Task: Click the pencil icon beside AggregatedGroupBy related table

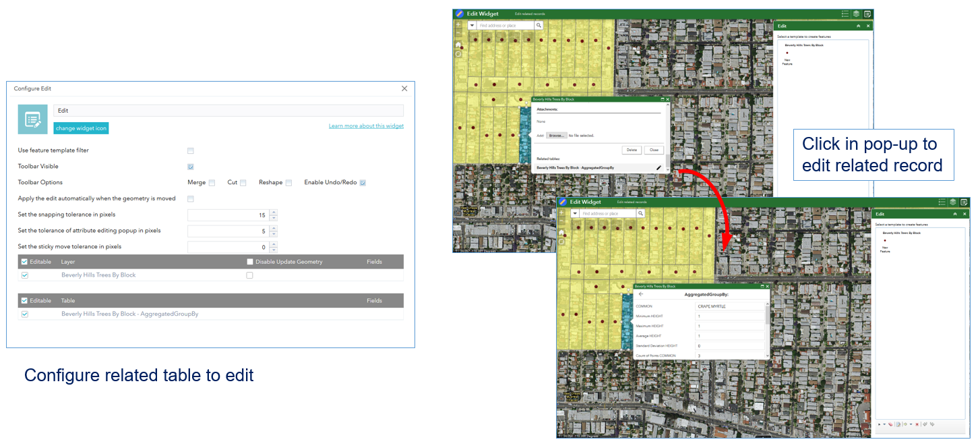Action: pos(659,167)
